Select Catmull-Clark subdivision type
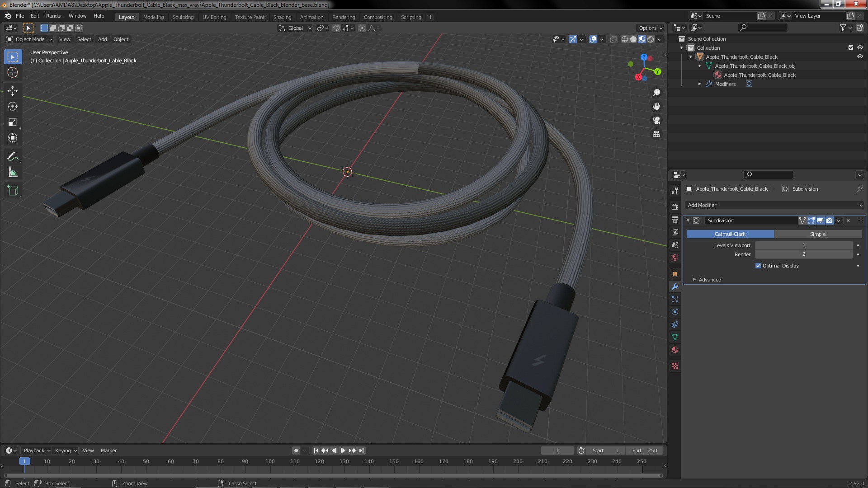 pyautogui.click(x=730, y=234)
